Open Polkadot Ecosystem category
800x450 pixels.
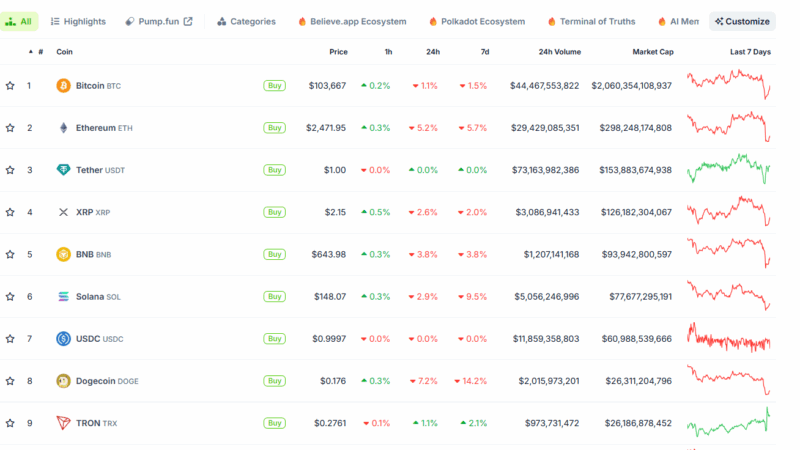[477, 21]
